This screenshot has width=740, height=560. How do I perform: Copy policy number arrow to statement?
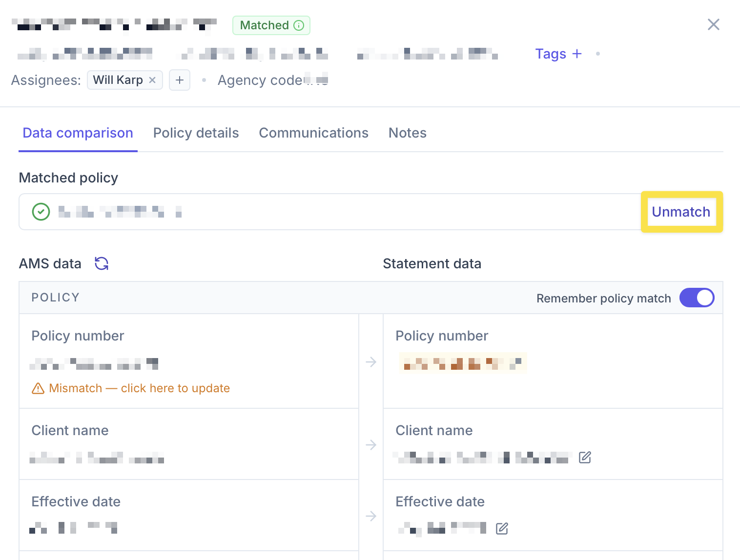pos(371,362)
